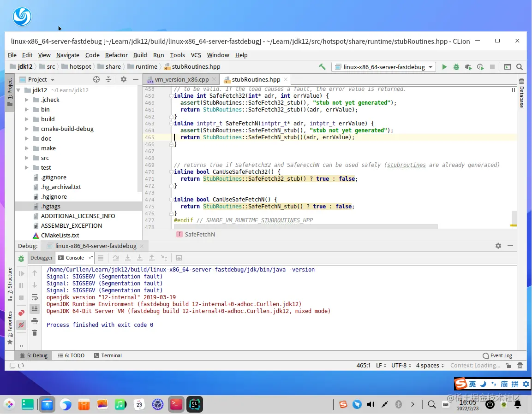Toggle read-only lock icon in status bar
This screenshot has width=532, height=414.
click(x=508, y=365)
